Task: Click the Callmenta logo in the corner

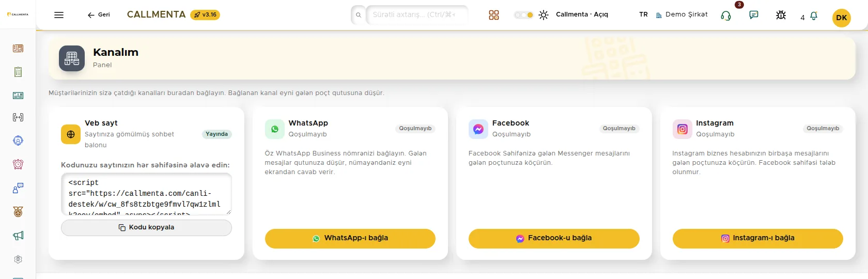Action: pyautogui.click(x=18, y=14)
